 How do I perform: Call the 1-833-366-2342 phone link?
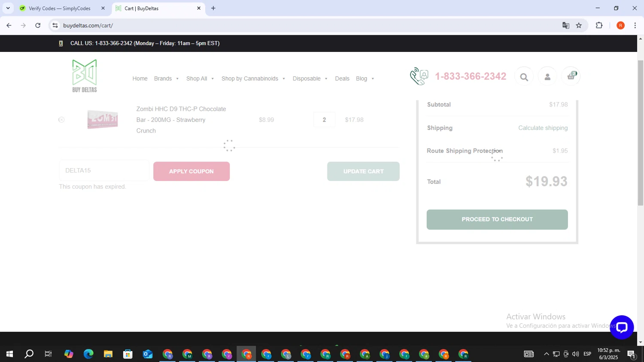click(x=471, y=76)
